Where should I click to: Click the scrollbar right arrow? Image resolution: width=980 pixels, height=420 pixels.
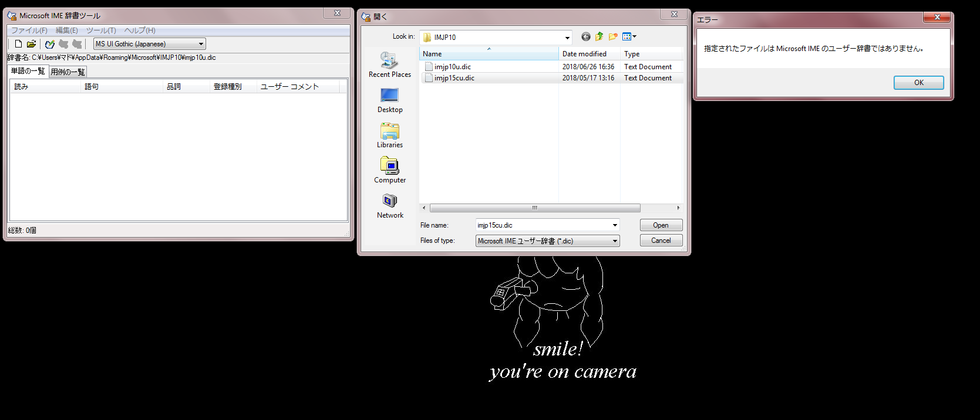pyautogui.click(x=678, y=208)
